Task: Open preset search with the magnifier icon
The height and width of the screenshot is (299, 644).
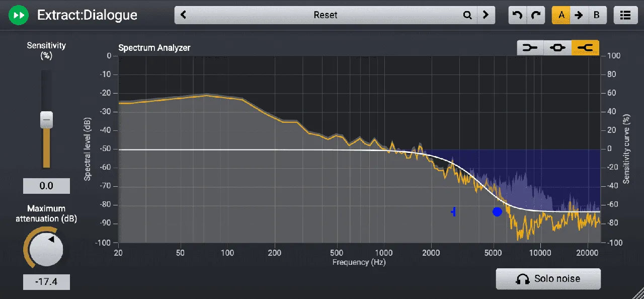Action: point(467,15)
